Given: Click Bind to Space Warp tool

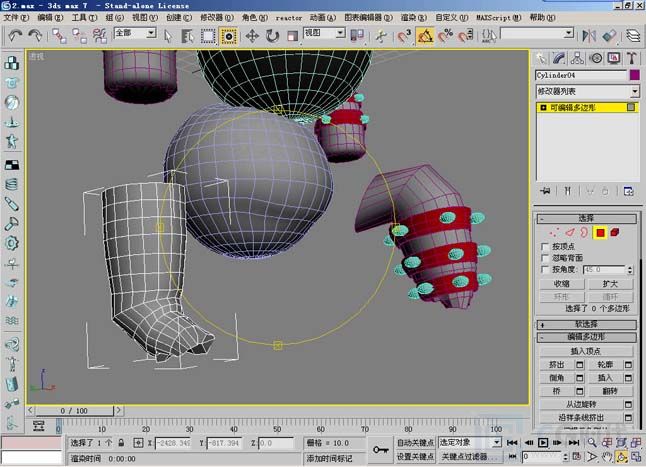Looking at the screenshot, I should [100, 36].
